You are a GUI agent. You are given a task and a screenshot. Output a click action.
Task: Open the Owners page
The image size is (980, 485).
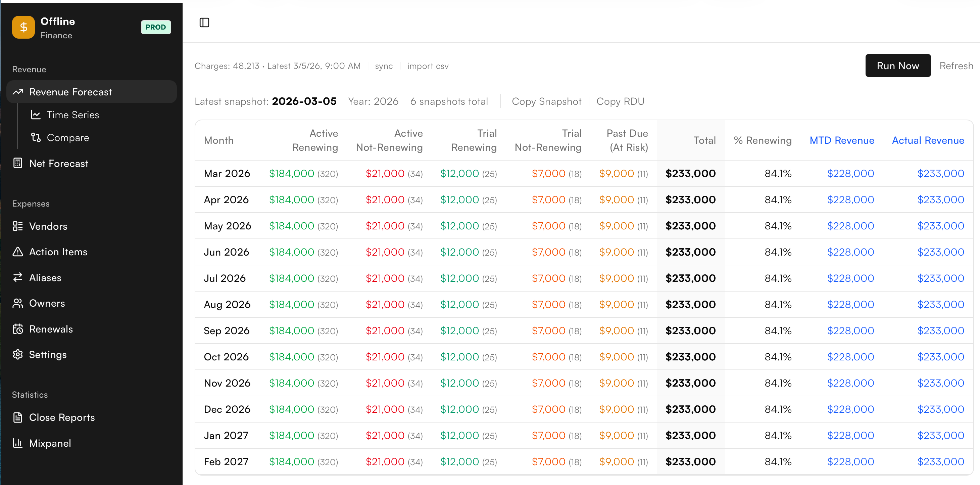tap(47, 303)
